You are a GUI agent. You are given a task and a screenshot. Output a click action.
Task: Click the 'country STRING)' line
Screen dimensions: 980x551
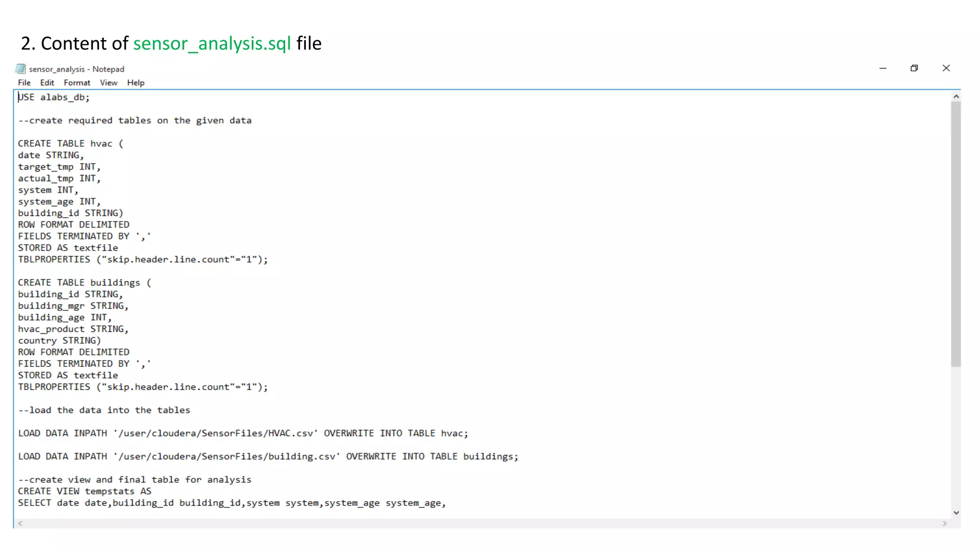pos(59,341)
